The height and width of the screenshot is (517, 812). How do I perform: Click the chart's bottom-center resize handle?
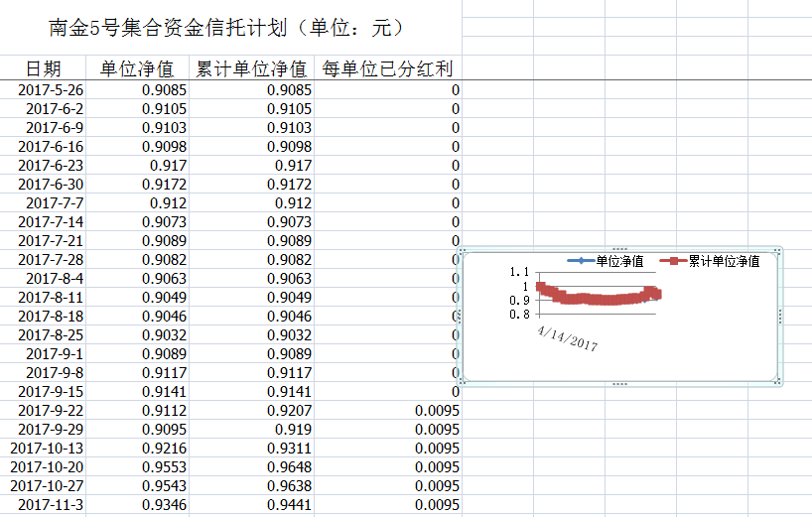coord(621,383)
